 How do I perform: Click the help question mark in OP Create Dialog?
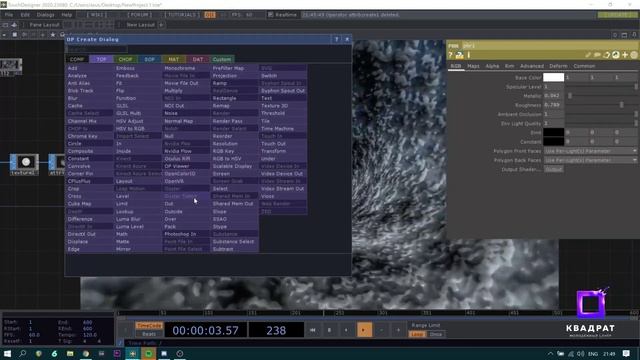pos(336,39)
